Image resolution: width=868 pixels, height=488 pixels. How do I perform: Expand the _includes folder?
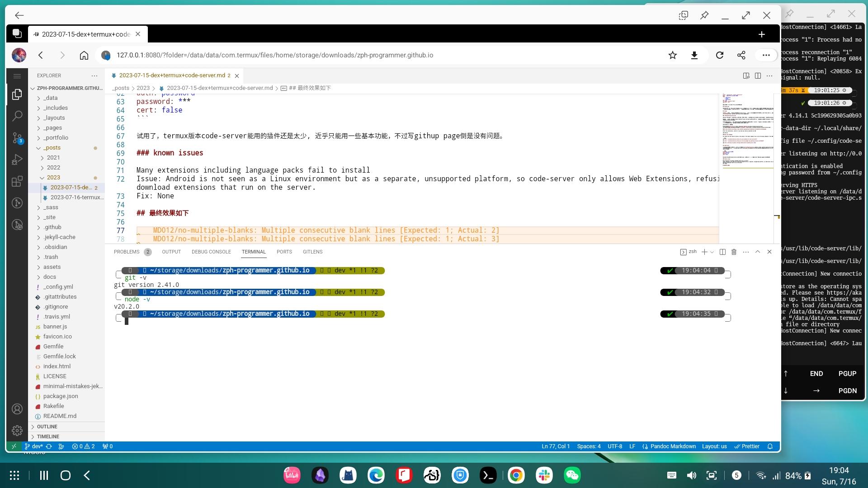[66, 108]
